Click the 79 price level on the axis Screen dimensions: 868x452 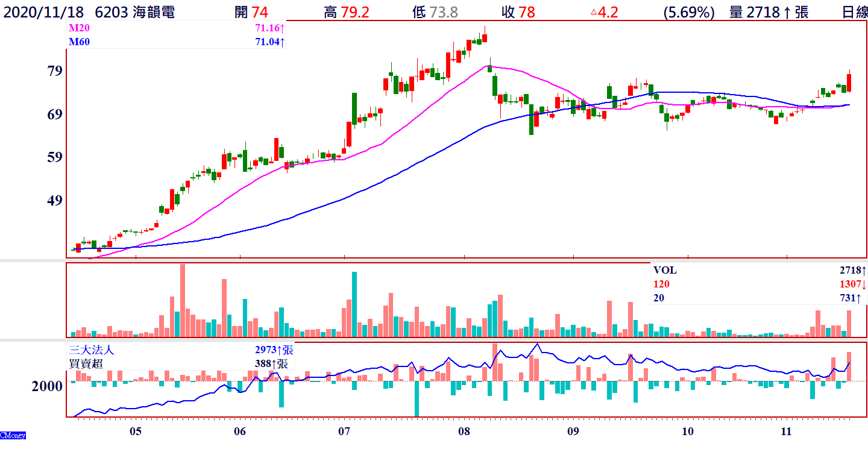pos(55,71)
